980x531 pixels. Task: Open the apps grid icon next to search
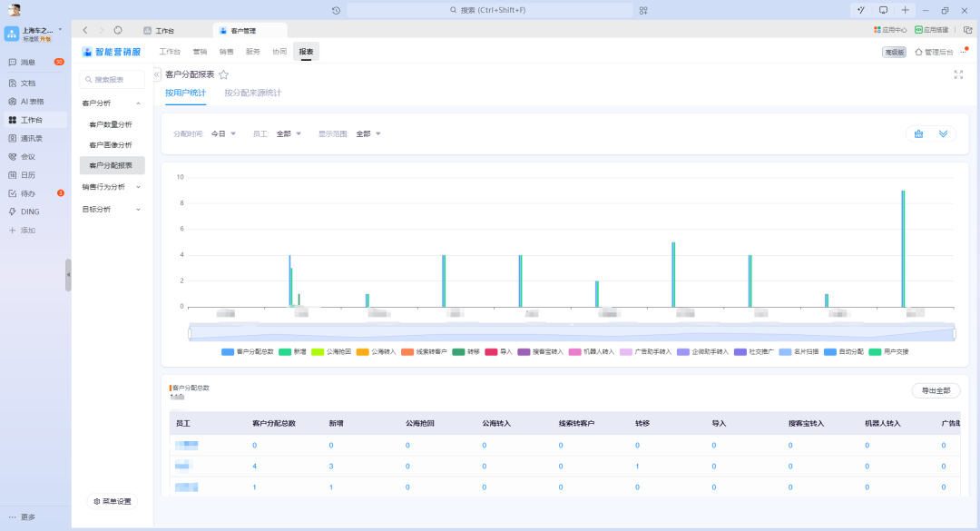click(x=643, y=11)
